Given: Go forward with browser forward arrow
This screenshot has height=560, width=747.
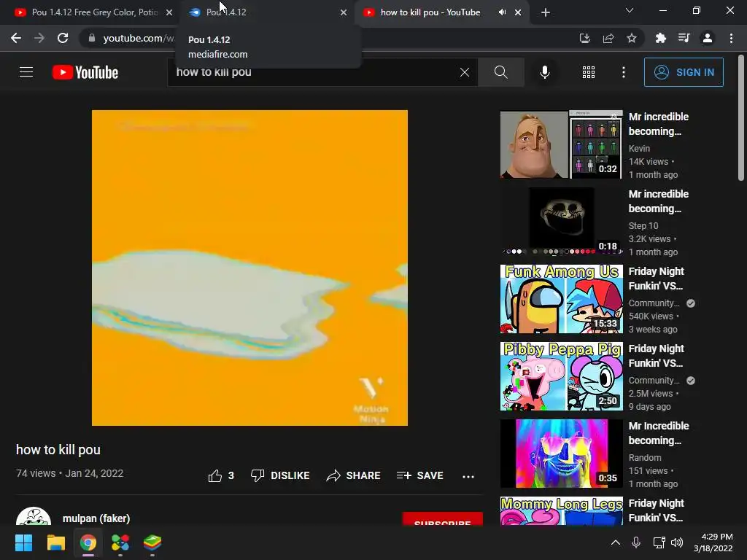Looking at the screenshot, I should [x=39, y=38].
